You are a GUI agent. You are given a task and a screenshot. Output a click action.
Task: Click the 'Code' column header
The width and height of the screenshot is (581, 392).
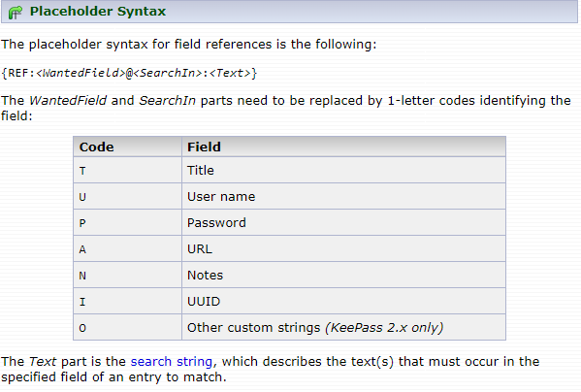(x=127, y=147)
